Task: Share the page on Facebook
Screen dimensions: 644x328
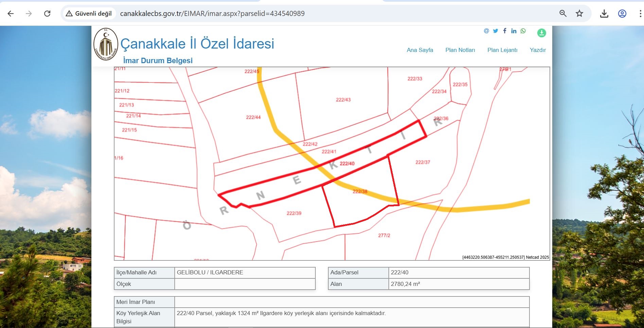Action: point(505,31)
